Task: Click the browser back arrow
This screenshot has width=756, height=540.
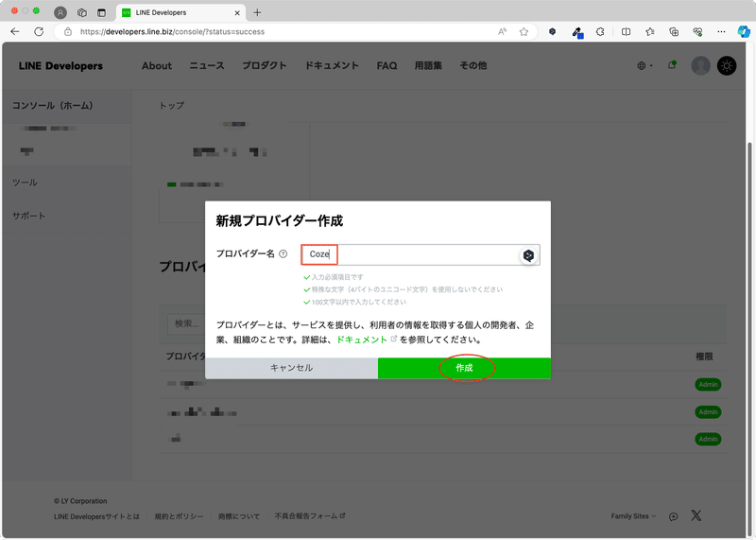Action: tap(15, 32)
